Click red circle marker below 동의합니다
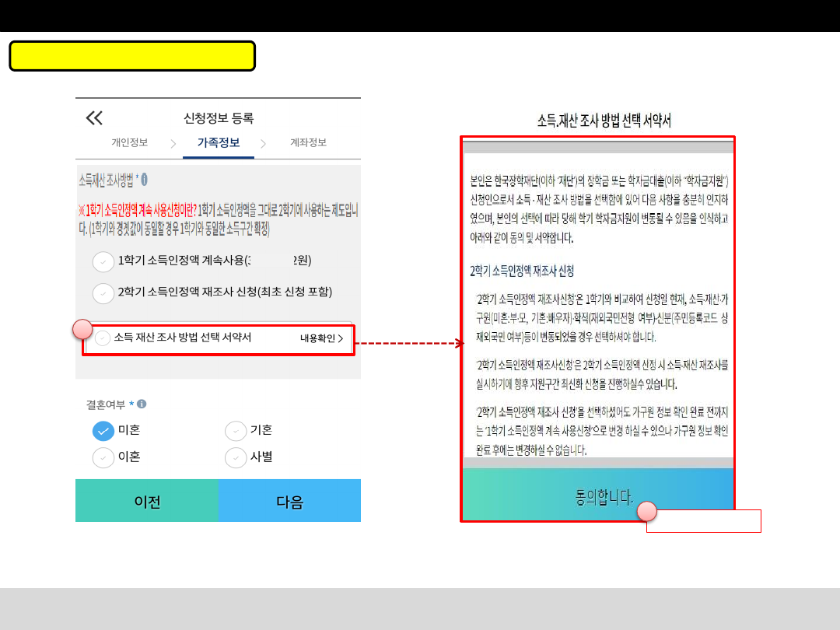The height and width of the screenshot is (630, 840). tap(647, 511)
